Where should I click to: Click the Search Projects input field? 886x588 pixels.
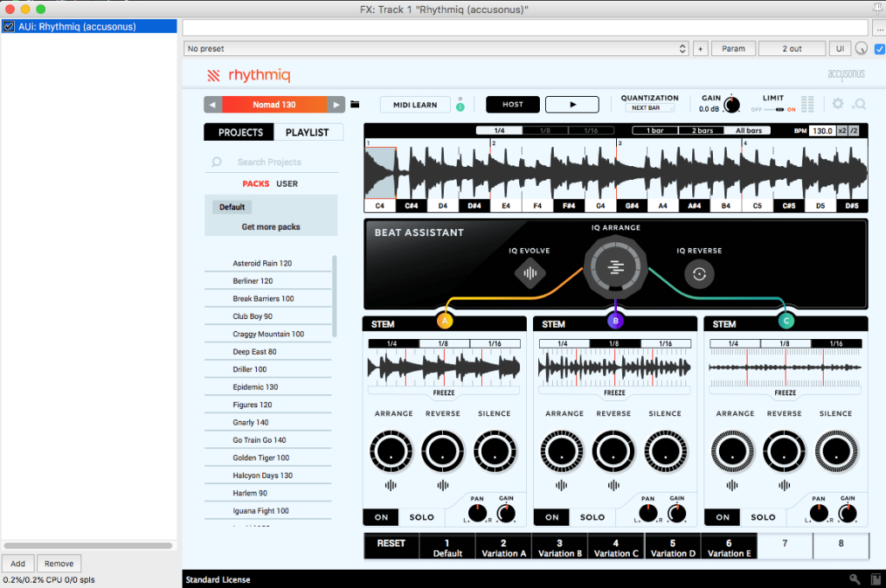click(272, 162)
